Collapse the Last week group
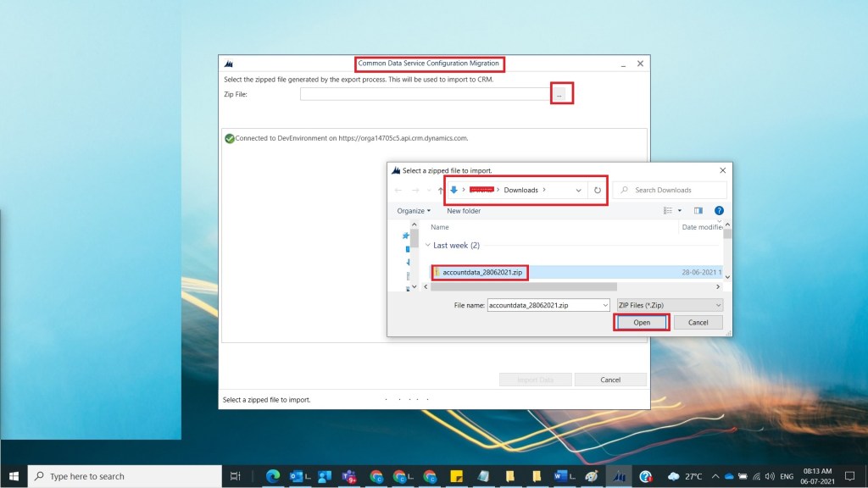Image resolution: width=868 pixels, height=488 pixels. [426, 246]
